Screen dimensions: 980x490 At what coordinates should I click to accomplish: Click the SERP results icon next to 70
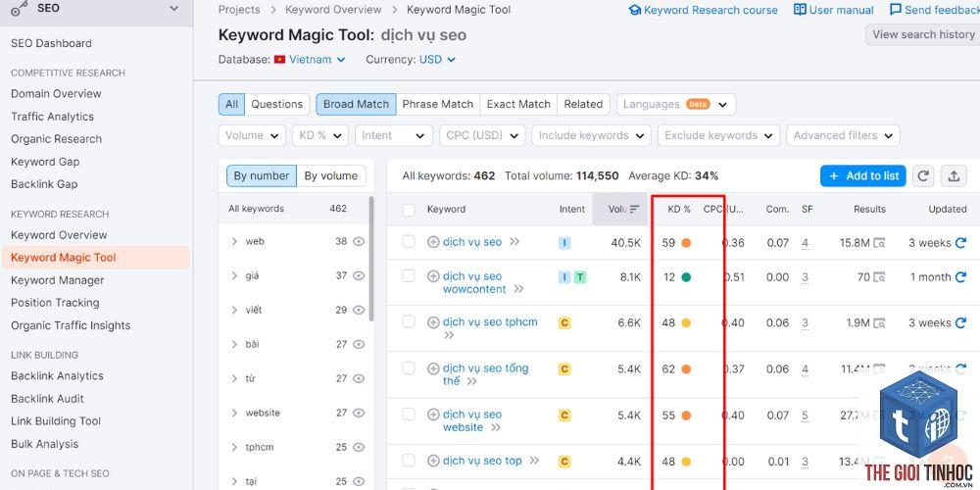879,277
